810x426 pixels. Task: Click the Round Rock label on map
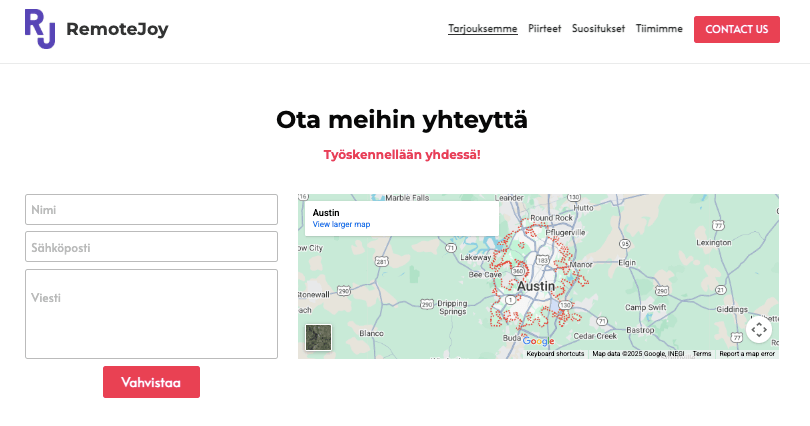[x=551, y=217]
